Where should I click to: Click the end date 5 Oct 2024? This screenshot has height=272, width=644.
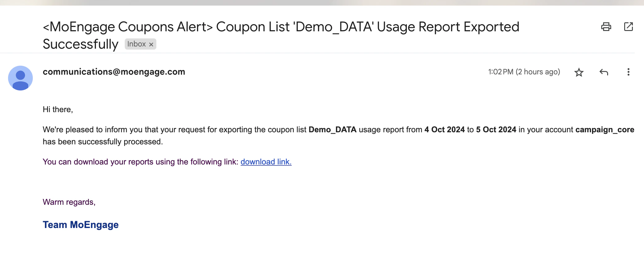coord(496,129)
